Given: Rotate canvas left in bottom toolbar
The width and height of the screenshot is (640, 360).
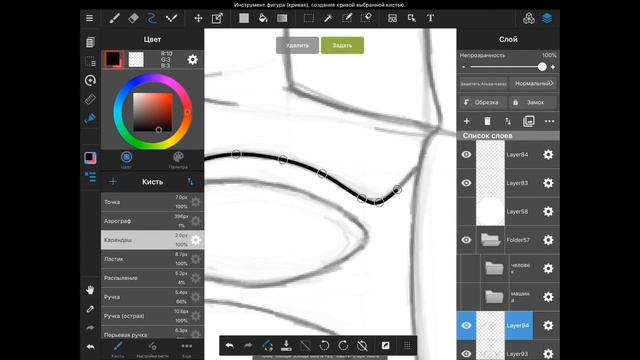Looking at the screenshot, I should (x=324, y=346).
